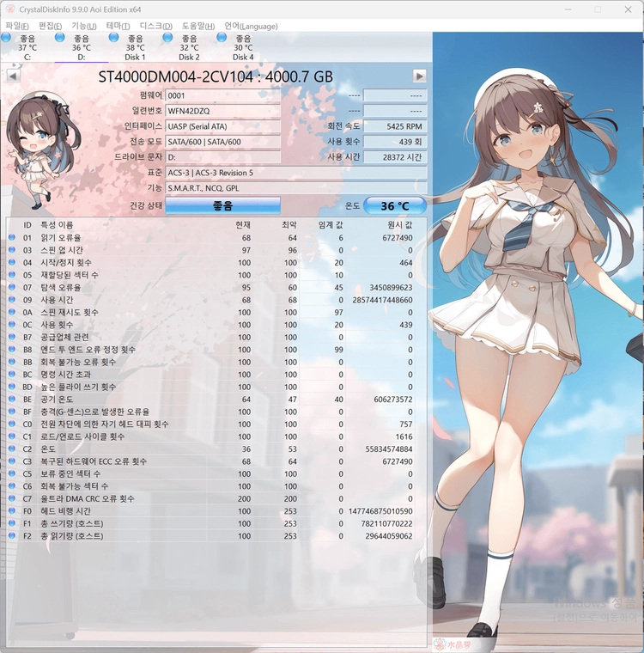
Task: Close the CrystalDiskInfo window
Action: click(x=628, y=9)
